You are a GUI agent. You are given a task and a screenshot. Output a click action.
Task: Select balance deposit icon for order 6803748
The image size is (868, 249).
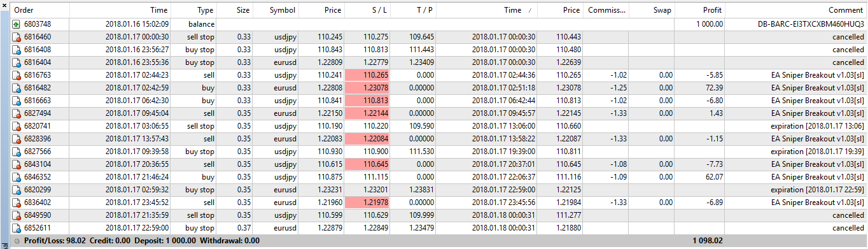click(x=16, y=24)
